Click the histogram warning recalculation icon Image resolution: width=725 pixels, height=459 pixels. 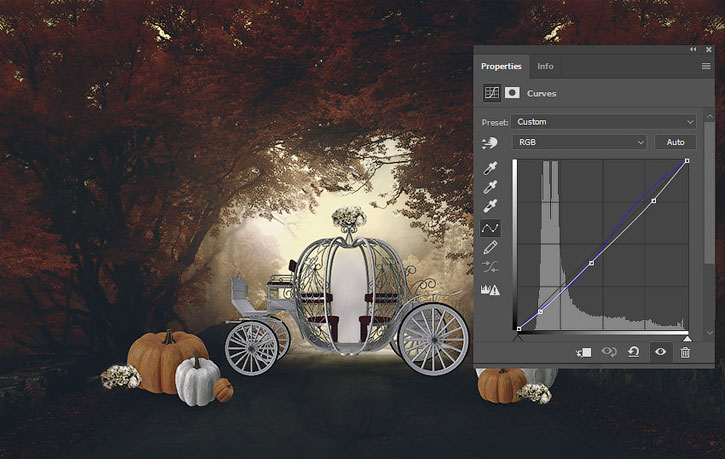pyautogui.click(x=490, y=290)
